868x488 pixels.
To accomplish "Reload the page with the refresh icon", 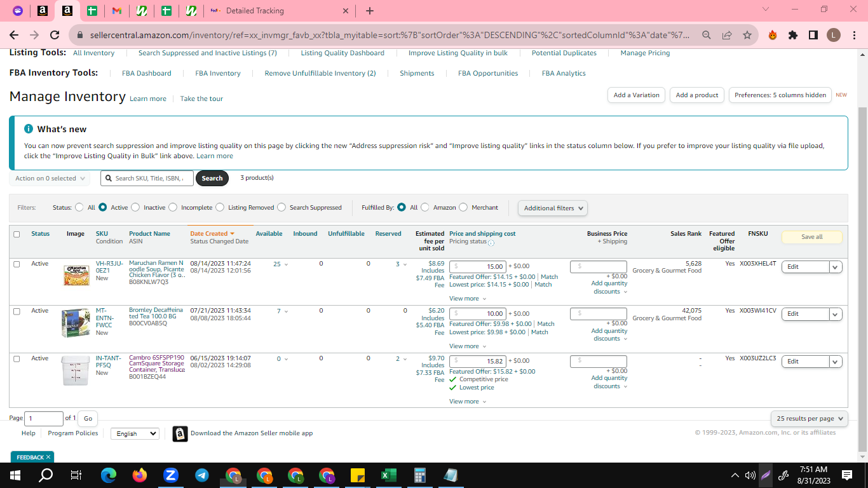I will click(55, 36).
